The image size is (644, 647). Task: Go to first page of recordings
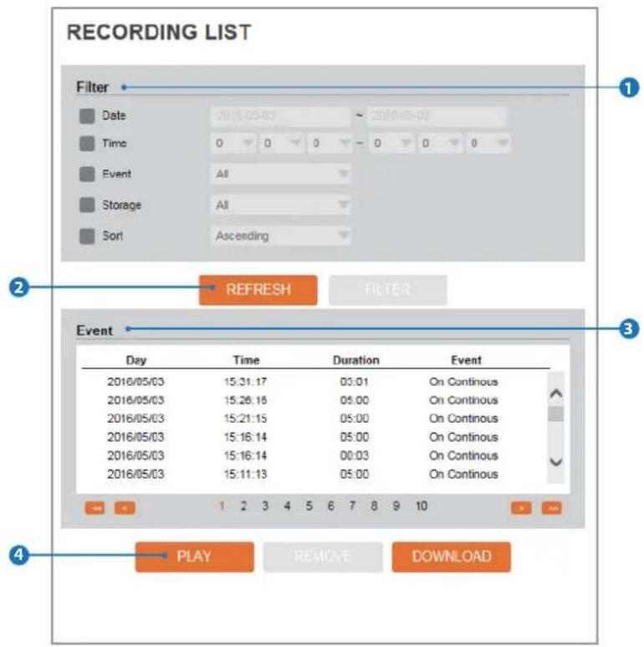pyautogui.click(x=95, y=508)
